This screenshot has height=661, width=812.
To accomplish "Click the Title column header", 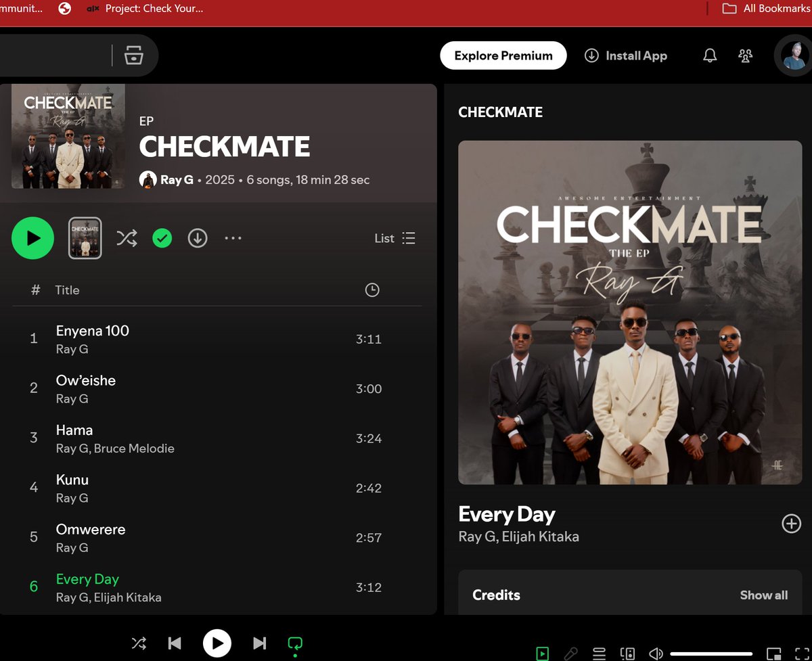I will [x=67, y=290].
